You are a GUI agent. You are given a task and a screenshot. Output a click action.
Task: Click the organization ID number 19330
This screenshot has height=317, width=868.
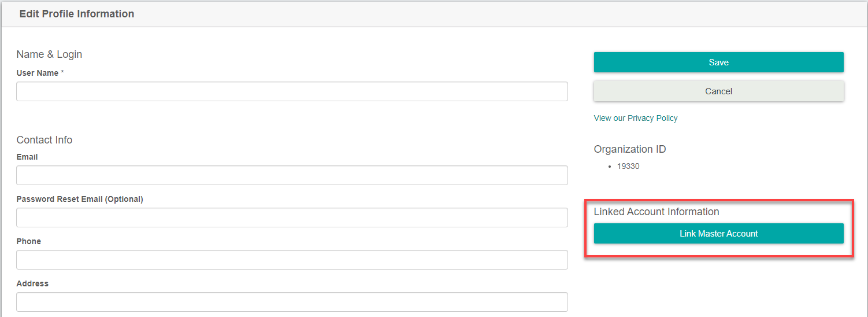pos(628,167)
